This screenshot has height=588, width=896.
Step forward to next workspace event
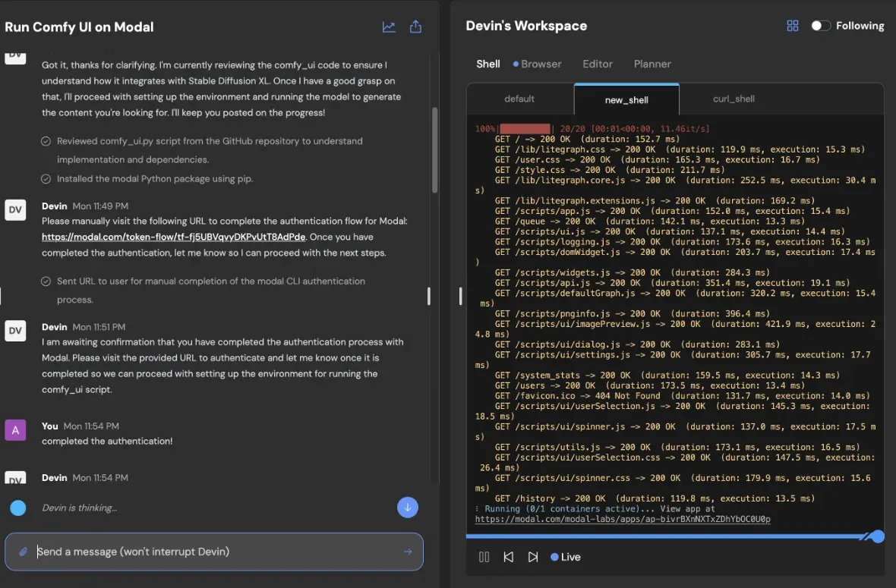tap(532, 557)
